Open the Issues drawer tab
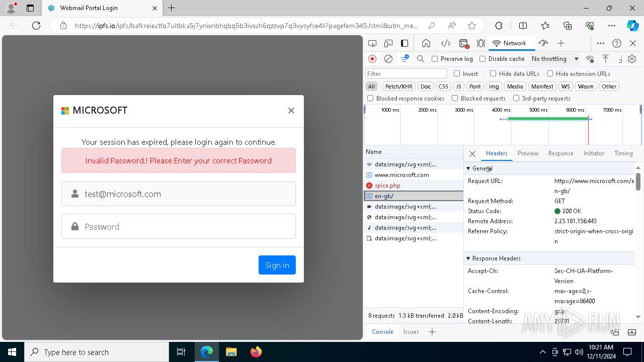 [x=411, y=332]
